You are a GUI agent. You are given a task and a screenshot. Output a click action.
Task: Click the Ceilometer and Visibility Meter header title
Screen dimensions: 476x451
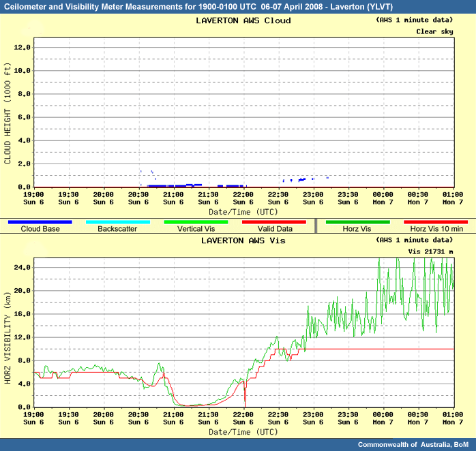pos(198,7)
